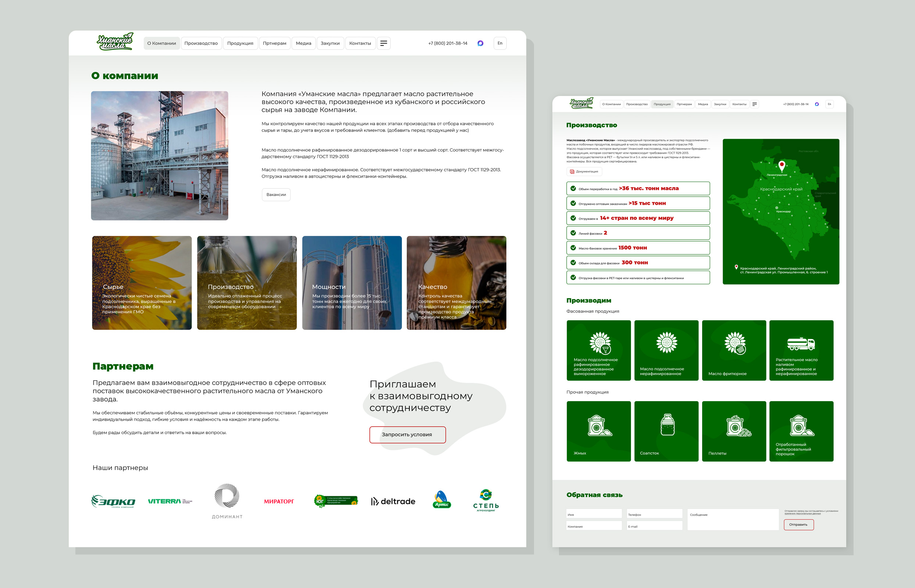Viewport: 915px width, 588px height.
Task: Click the deltrade partner logo
Action: click(x=393, y=501)
